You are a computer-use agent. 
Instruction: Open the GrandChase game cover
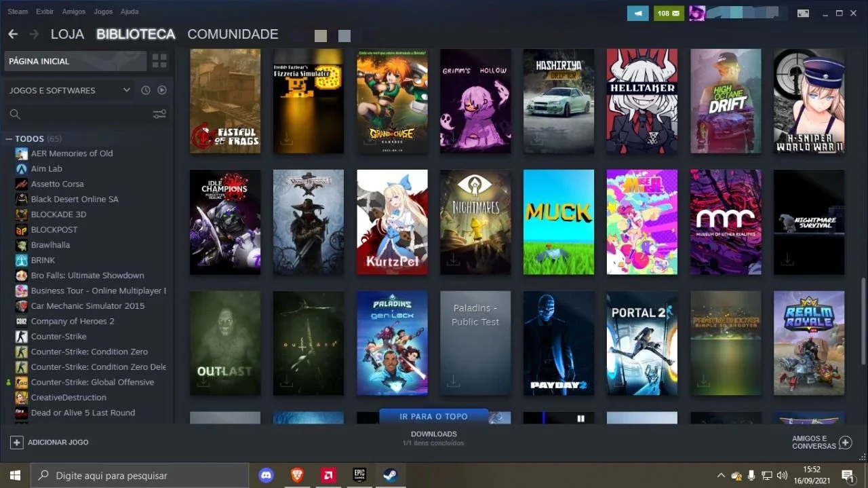pyautogui.click(x=392, y=101)
